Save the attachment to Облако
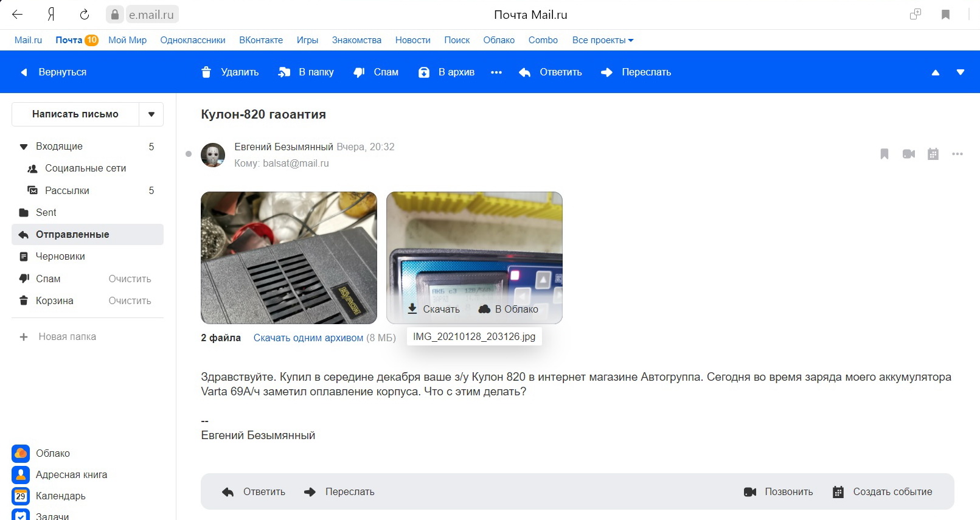The height and width of the screenshot is (520, 980). click(x=509, y=309)
